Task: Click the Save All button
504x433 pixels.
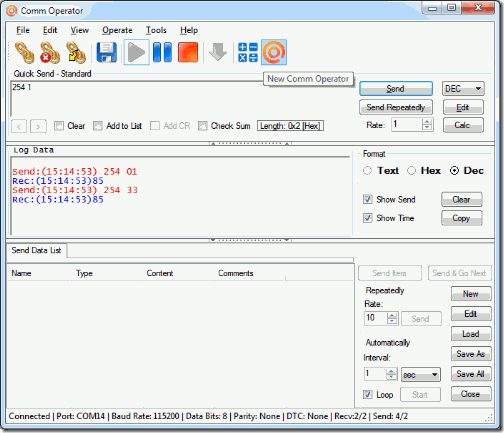Action: [x=471, y=374]
